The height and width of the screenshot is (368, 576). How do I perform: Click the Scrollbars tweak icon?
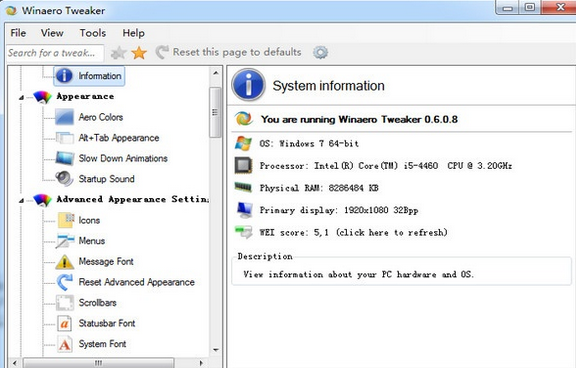coord(65,303)
